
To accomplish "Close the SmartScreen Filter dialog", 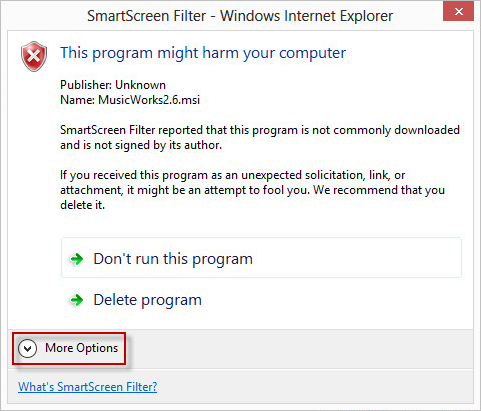I will click(x=458, y=12).
